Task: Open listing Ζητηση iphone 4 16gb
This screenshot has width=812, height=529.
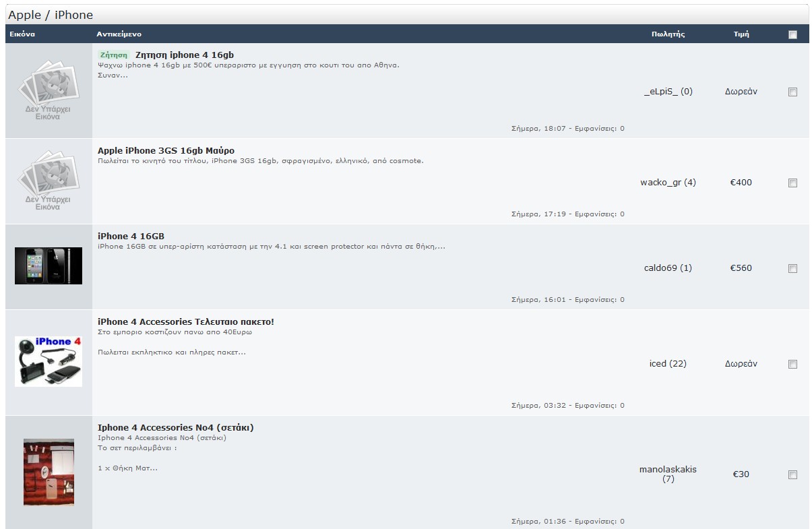Action: click(185, 55)
